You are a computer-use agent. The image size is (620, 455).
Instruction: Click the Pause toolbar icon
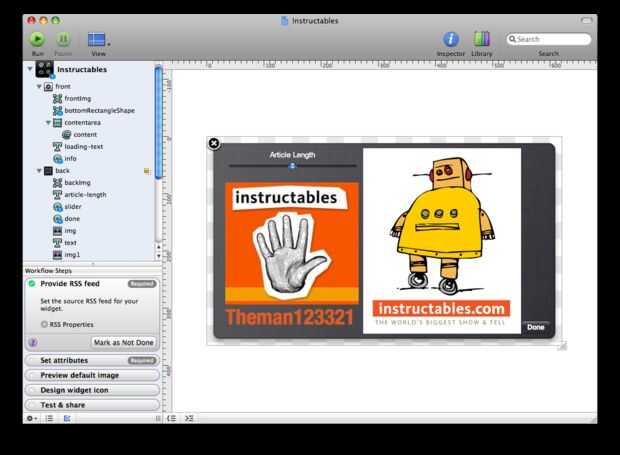[x=63, y=39]
